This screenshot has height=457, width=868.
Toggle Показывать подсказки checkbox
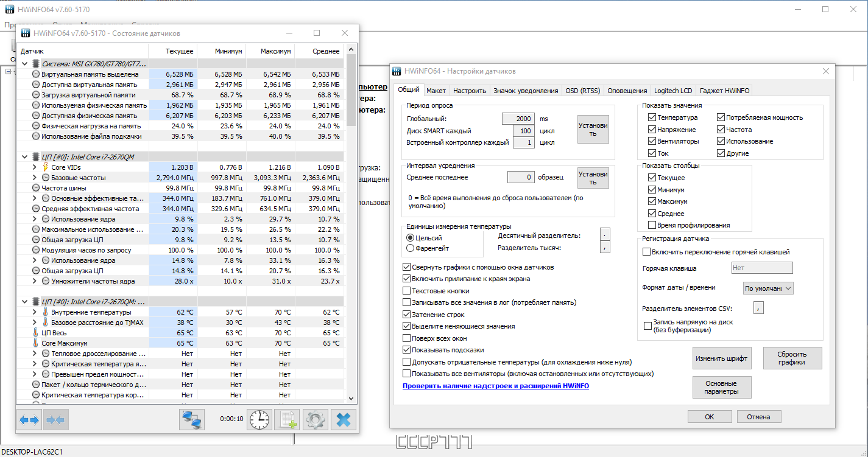click(406, 350)
